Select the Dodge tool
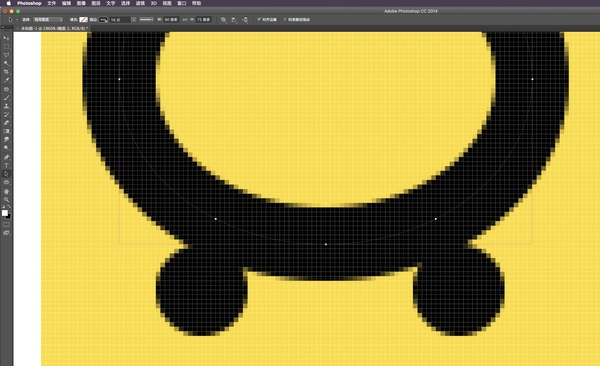This screenshot has height=366, width=600. click(x=7, y=148)
